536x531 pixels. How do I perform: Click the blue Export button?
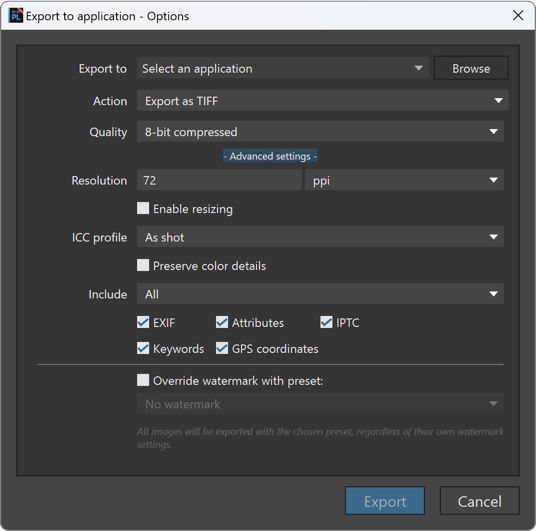coord(385,501)
